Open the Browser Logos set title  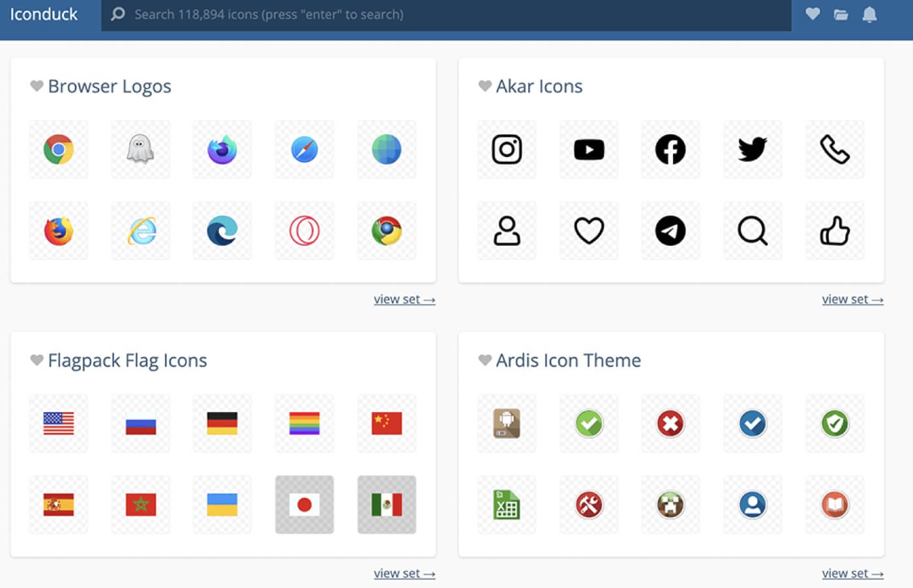click(110, 86)
